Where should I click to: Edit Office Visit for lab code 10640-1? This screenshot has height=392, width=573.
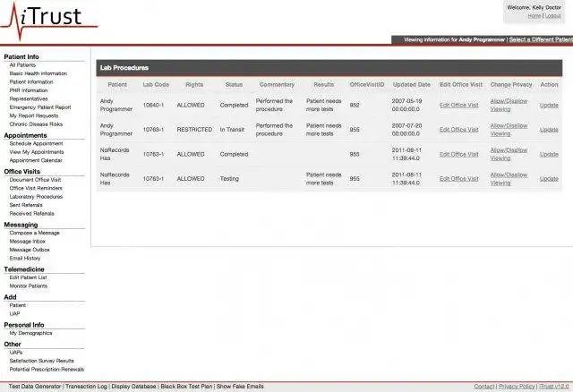click(x=458, y=105)
